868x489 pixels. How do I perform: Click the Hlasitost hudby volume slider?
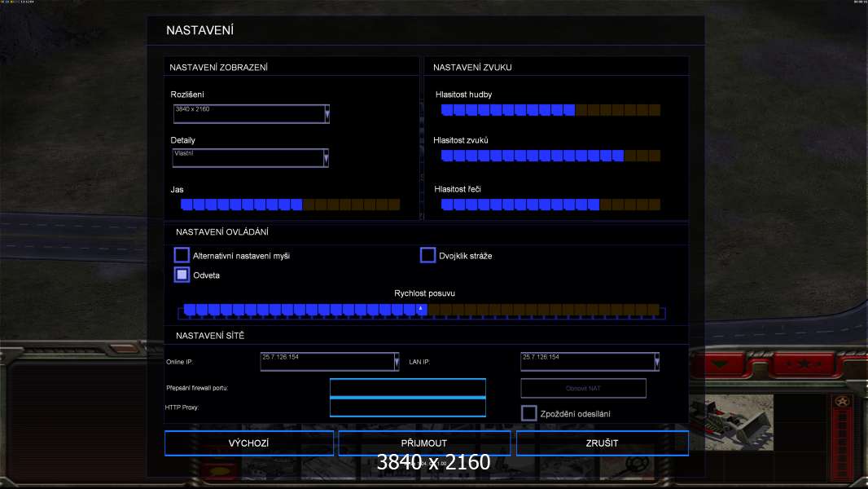(550, 110)
